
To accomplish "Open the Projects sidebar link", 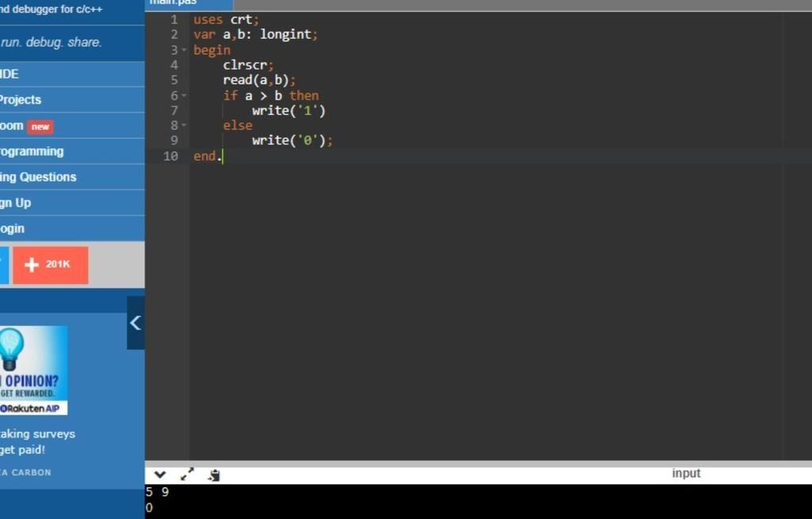I will point(20,100).
